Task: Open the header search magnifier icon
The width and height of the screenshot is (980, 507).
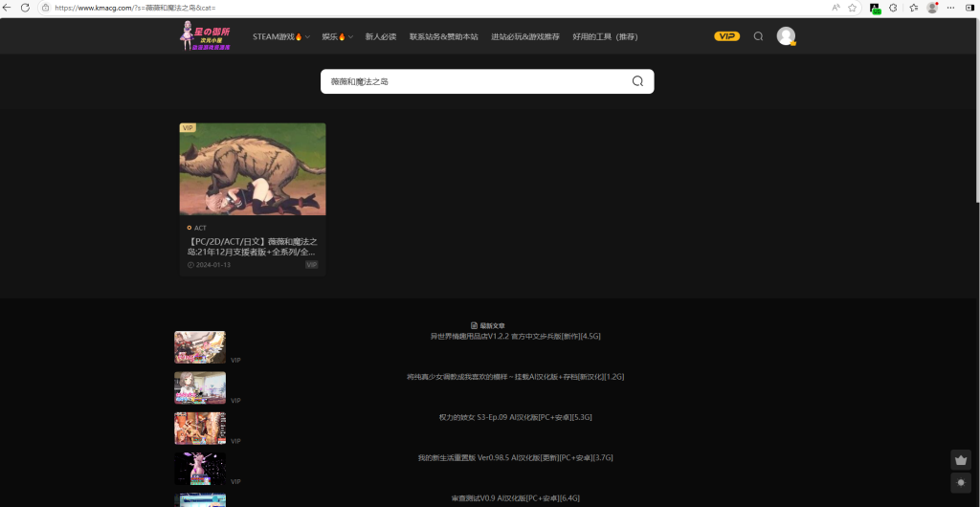Action: pyautogui.click(x=758, y=36)
